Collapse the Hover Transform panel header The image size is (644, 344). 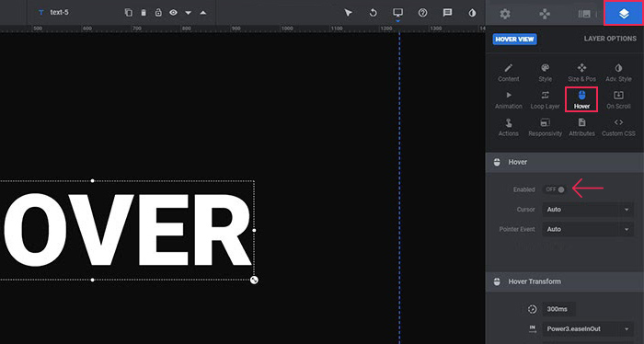tap(565, 281)
